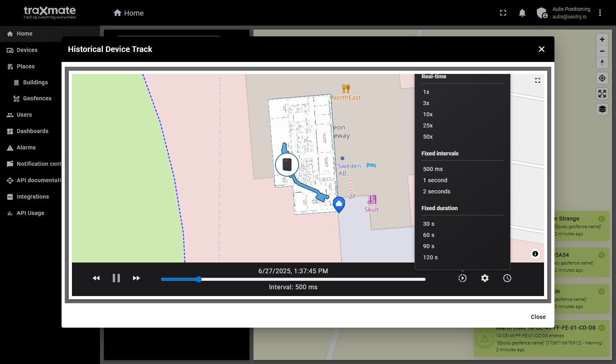Click the Close text button

(x=538, y=317)
